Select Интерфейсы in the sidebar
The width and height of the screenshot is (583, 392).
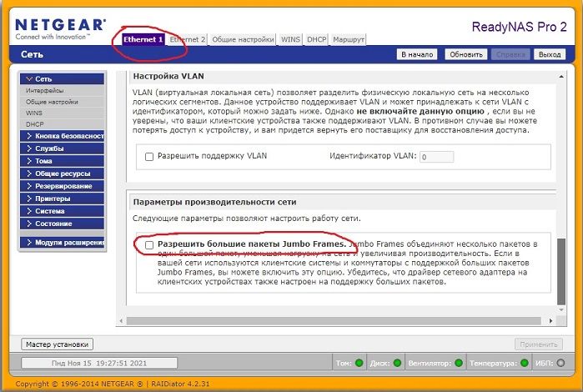click(x=44, y=90)
